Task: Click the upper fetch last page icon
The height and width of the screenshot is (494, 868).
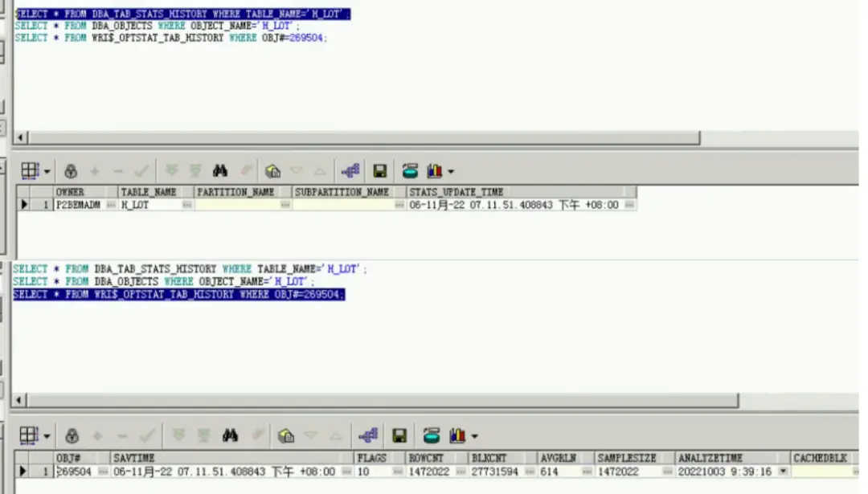Action: click(x=194, y=171)
